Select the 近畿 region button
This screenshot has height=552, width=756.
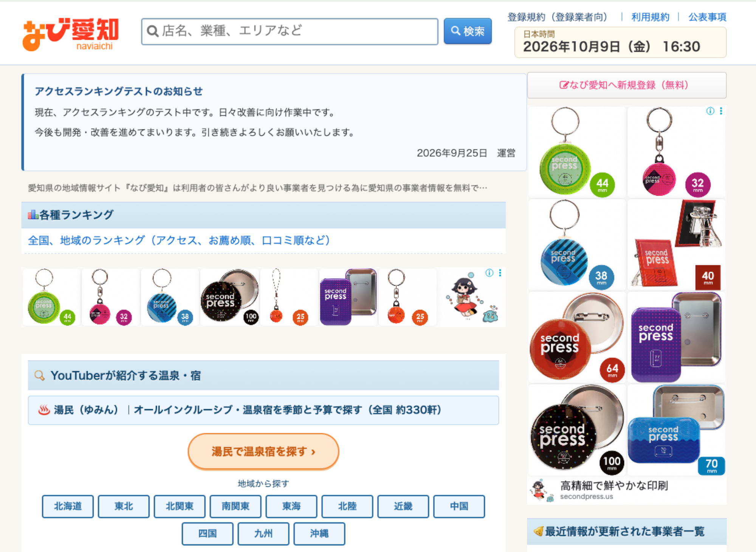(x=403, y=506)
